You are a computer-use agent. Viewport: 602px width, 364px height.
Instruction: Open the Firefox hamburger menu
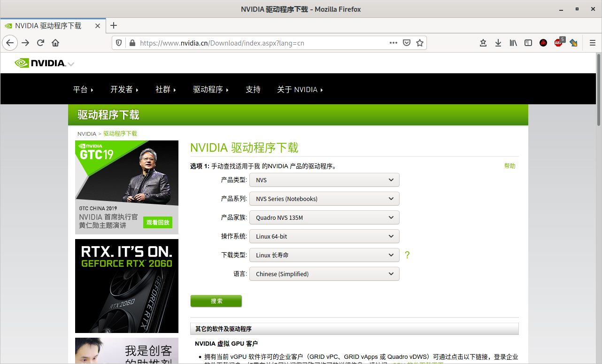[592, 43]
